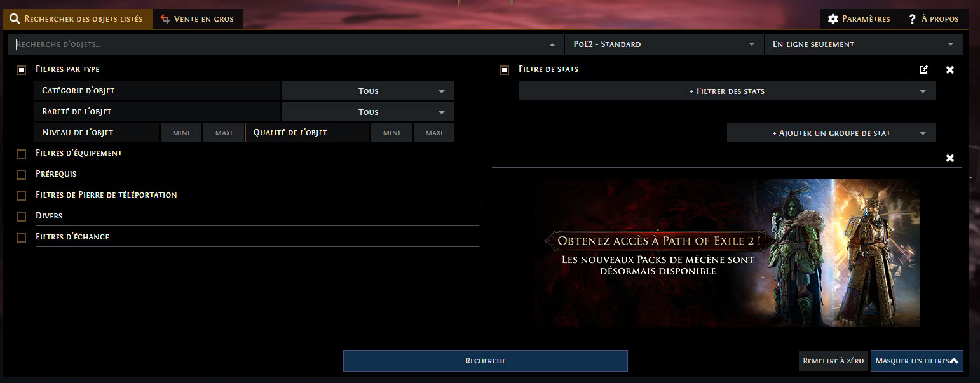Enable Filtres de Pierre de téléportation checkbox
The width and height of the screenshot is (980, 383).
click(x=22, y=196)
